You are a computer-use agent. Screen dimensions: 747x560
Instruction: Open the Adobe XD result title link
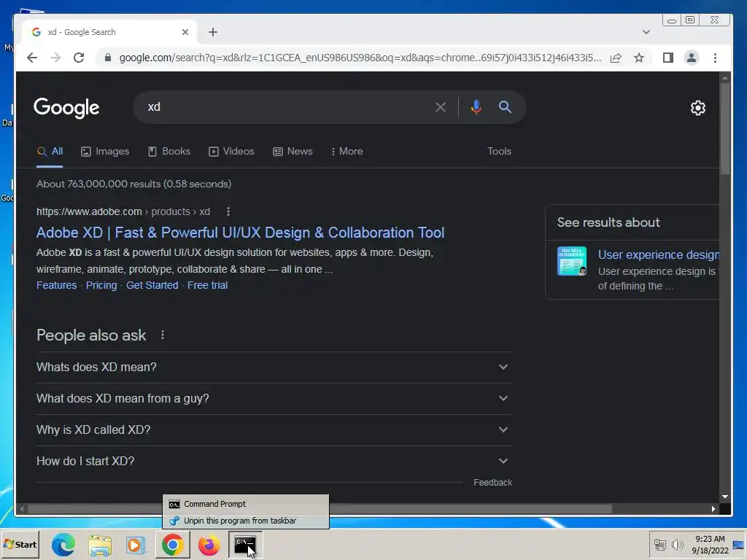coord(240,233)
